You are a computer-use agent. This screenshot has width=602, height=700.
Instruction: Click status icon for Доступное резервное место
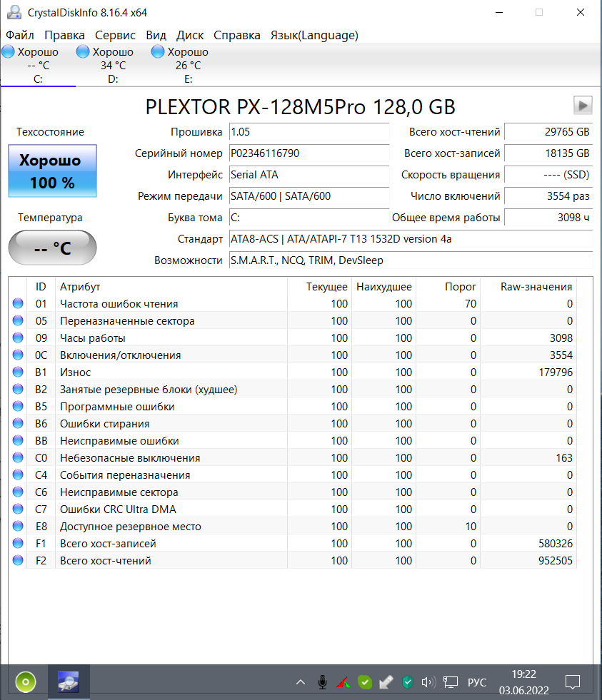[x=18, y=526]
